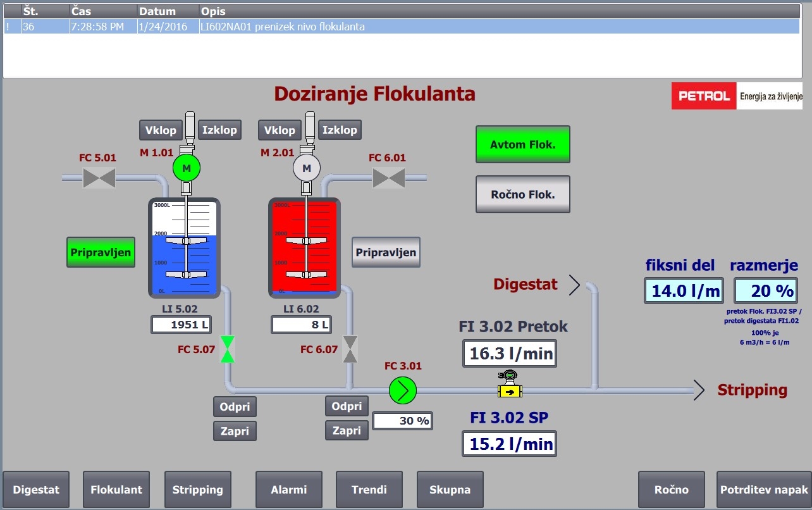
Task: Switch to Ročno Flok. manual mode
Action: coord(522,194)
